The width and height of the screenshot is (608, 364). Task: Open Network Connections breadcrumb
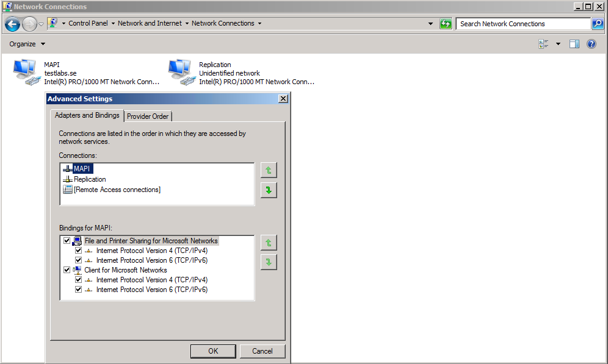point(223,23)
